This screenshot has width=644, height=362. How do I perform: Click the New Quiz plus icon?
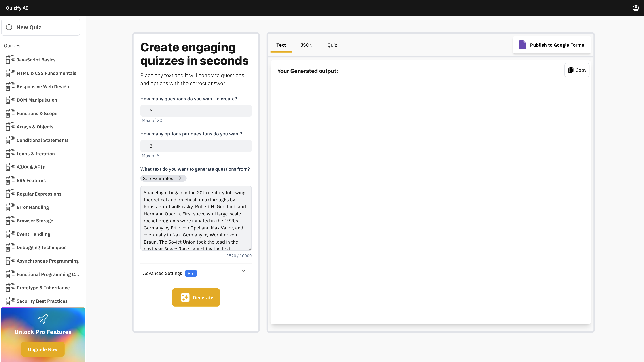point(9,27)
